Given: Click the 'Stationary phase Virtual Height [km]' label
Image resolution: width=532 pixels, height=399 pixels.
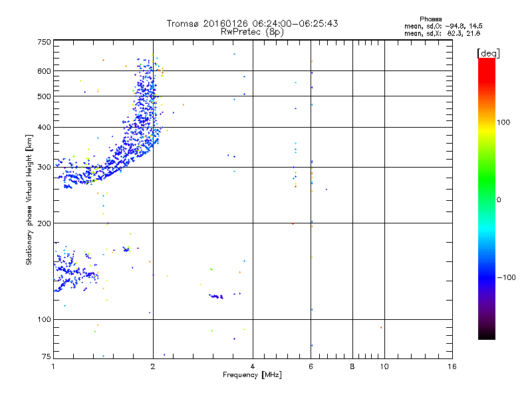Looking at the screenshot, I should click(x=29, y=200).
